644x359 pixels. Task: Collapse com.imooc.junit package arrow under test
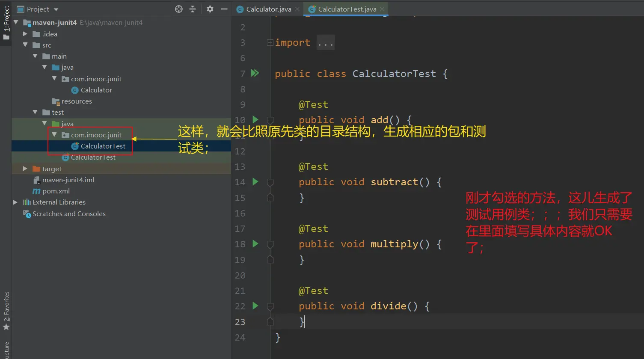[x=54, y=135]
